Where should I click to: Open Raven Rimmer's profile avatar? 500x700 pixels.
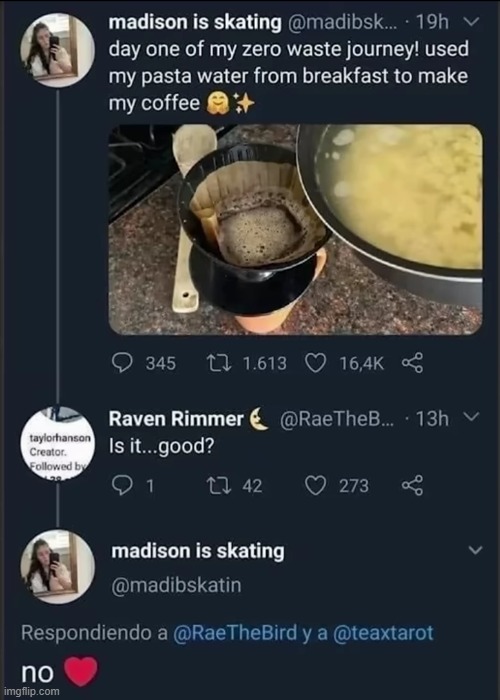[x=57, y=444]
